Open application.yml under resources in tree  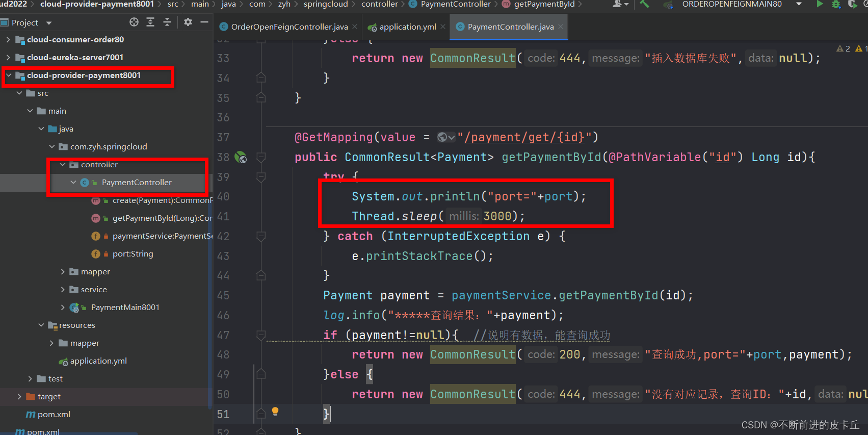click(x=98, y=361)
